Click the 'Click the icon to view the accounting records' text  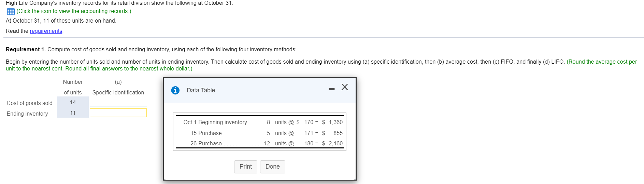point(74,11)
